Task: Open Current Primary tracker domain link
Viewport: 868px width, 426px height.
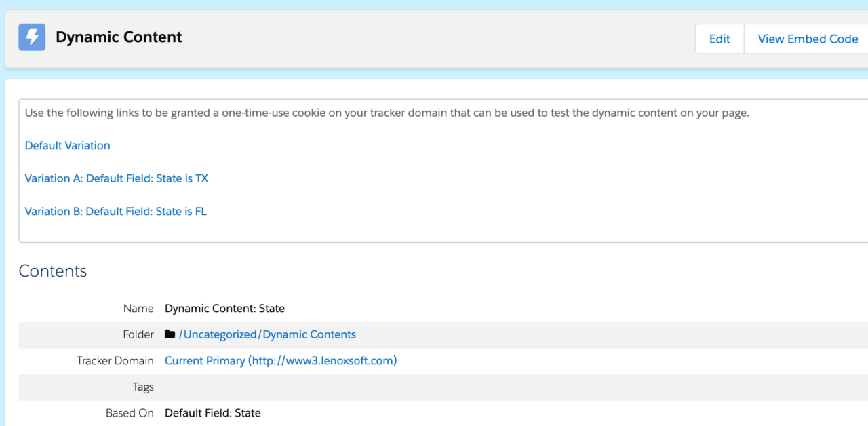Action: pyautogui.click(x=281, y=361)
